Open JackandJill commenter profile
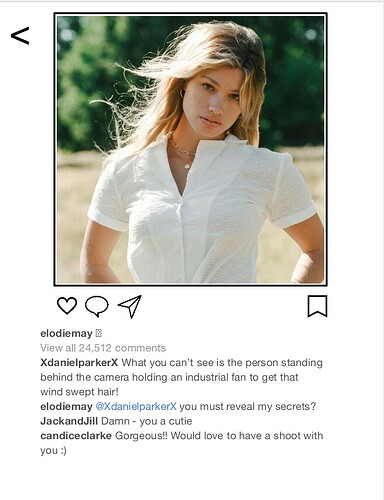This screenshot has height=500, width=384. pos(69,421)
